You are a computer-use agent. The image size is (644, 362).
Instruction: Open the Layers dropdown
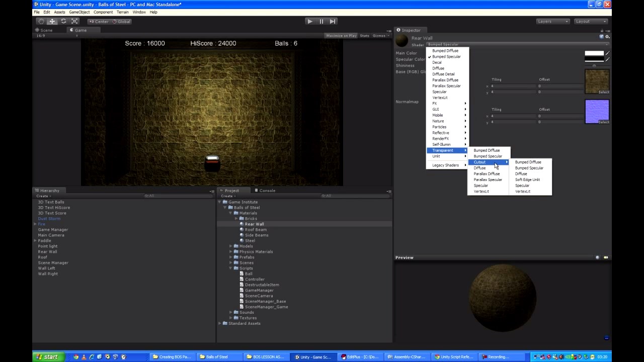pos(552,22)
